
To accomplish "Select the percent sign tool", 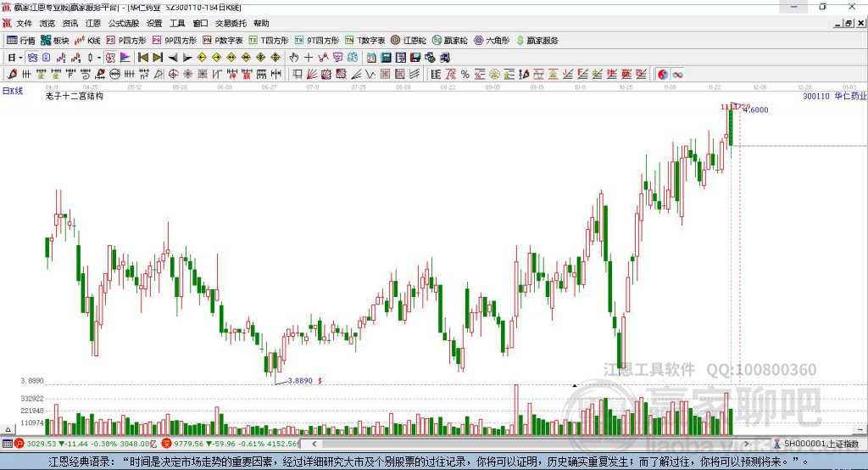I will [x=465, y=75].
